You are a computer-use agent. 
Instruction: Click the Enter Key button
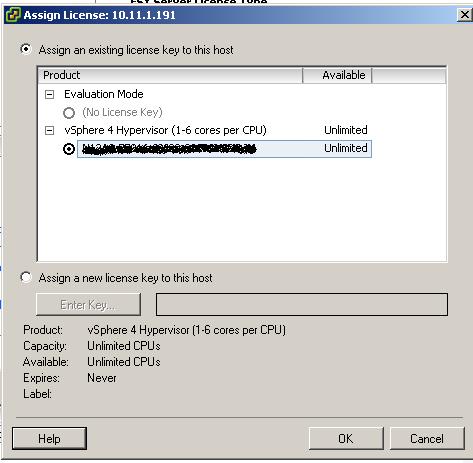tap(88, 304)
